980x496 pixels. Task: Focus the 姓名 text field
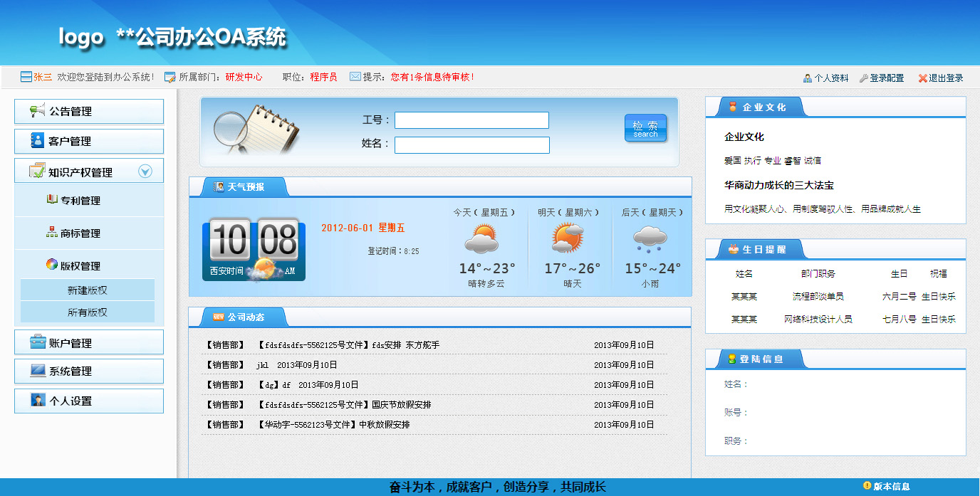471,145
